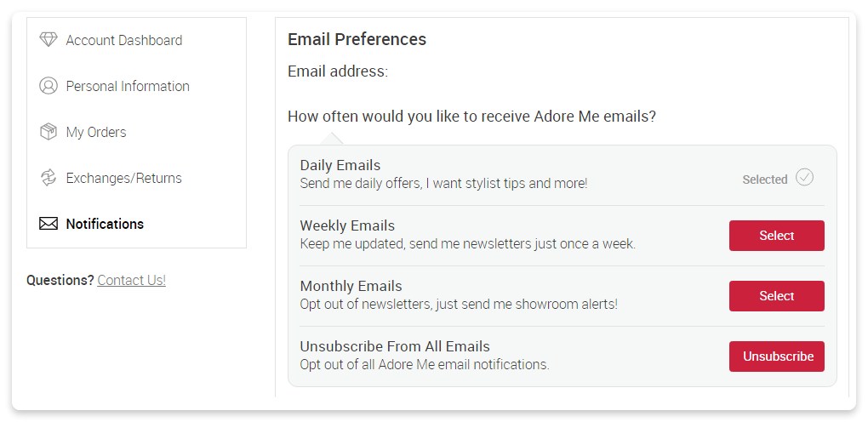Click the Weekly Emails option title
868x422 pixels.
[x=348, y=225]
